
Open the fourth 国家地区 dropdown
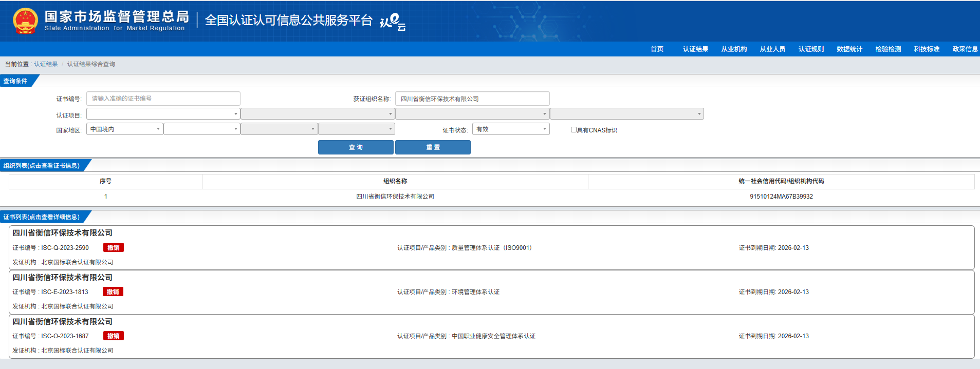(357, 129)
